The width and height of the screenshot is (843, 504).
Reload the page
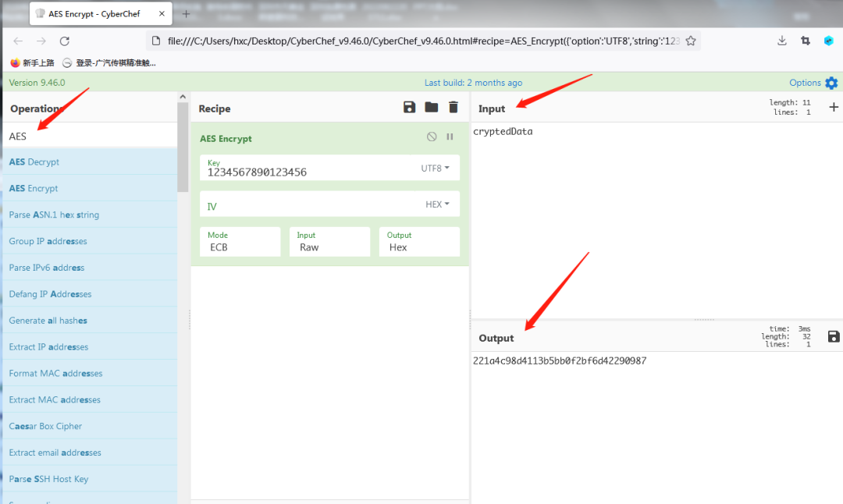click(65, 41)
